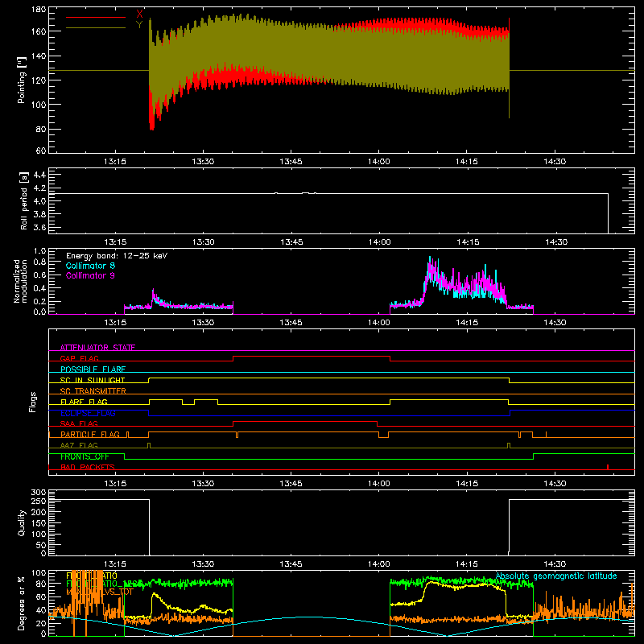Click the Pointing axis label

tap(22, 80)
